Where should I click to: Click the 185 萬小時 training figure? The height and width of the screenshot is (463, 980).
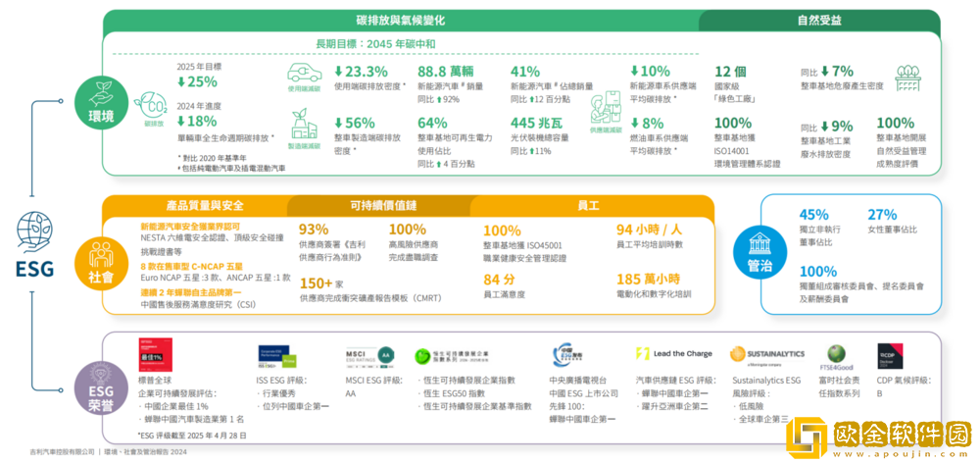coord(648,279)
